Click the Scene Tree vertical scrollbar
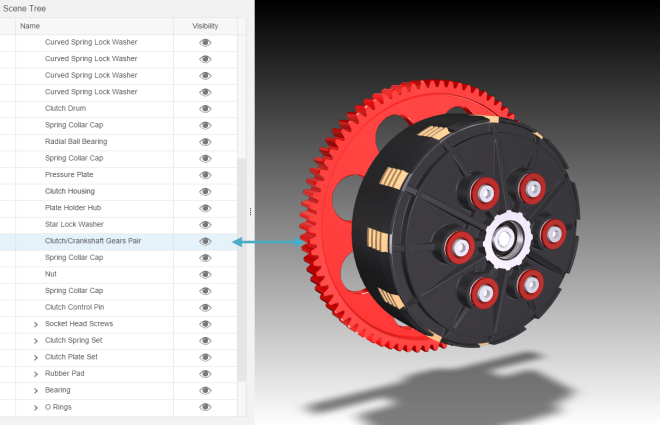660x425 pixels. pos(241,270)
